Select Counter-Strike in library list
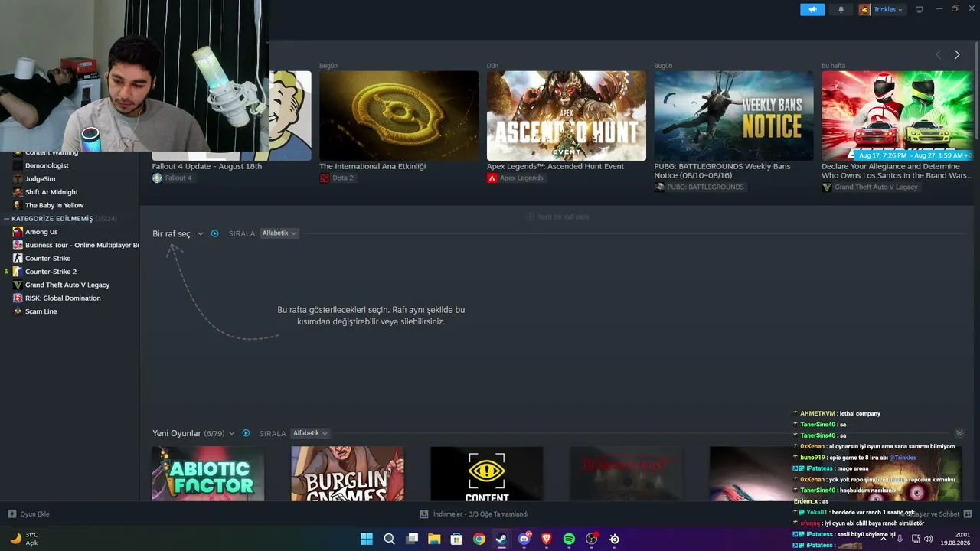 point(47,259)
